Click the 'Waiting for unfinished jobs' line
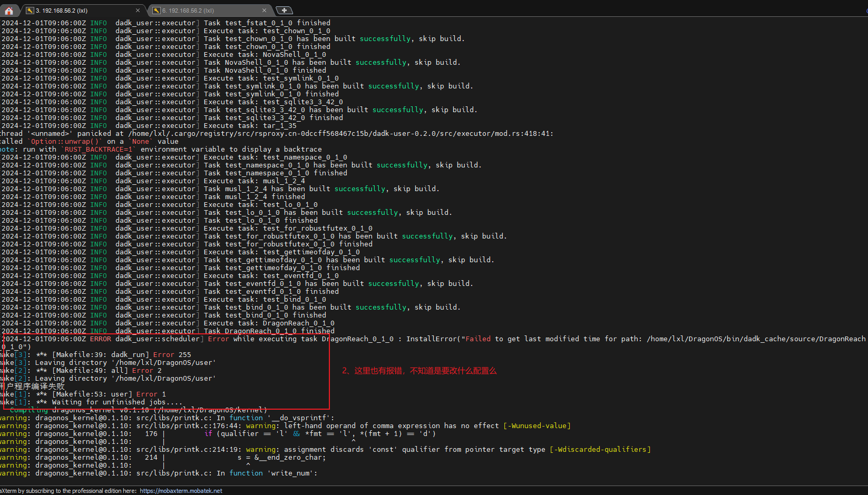868x495 pixels. pos(117,402)
